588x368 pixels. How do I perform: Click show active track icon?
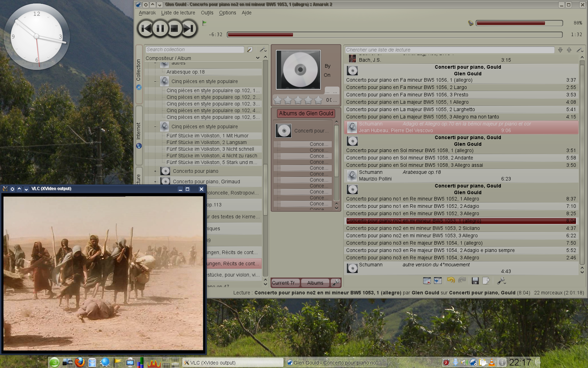click(438, 280)
